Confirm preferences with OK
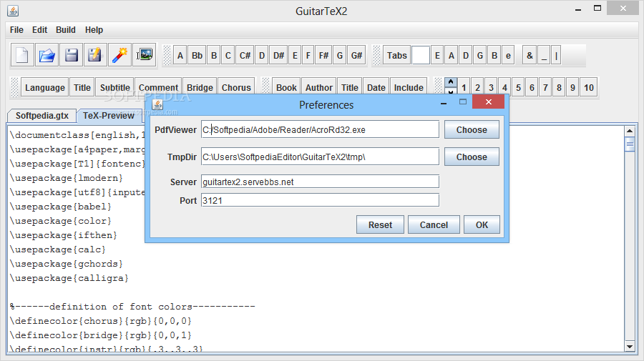Viewport: 644px width, 361px height. 482,224
